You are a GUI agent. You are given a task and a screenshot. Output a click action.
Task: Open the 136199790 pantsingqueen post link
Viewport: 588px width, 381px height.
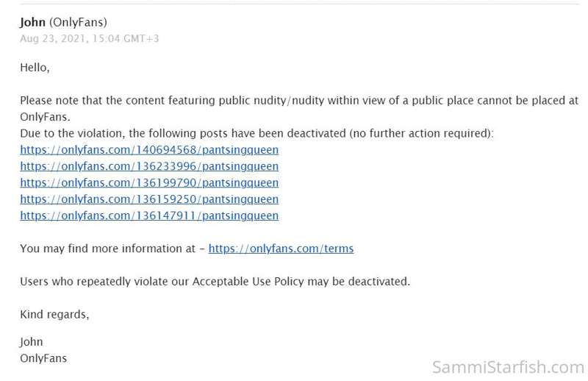tap(149, 182)
